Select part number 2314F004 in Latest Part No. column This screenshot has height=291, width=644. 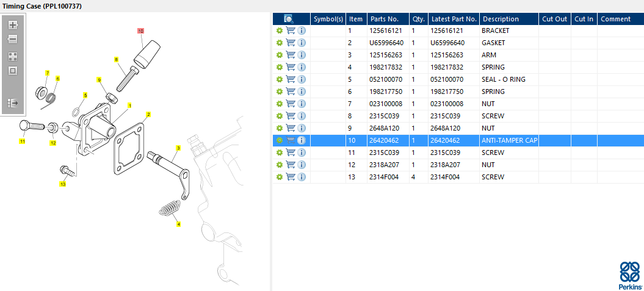454,177
